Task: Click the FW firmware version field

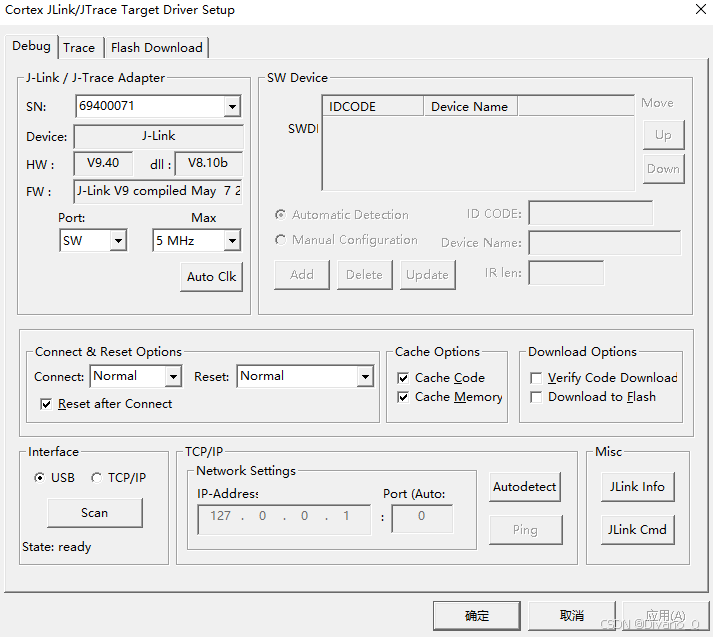Action: pyautogui.click(x=158, y=191)
